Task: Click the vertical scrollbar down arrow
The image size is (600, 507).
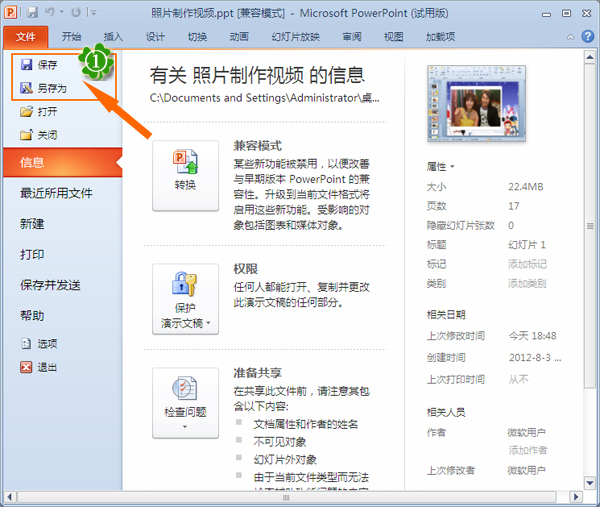Action: pyautogui.click(x=590, y=483)
